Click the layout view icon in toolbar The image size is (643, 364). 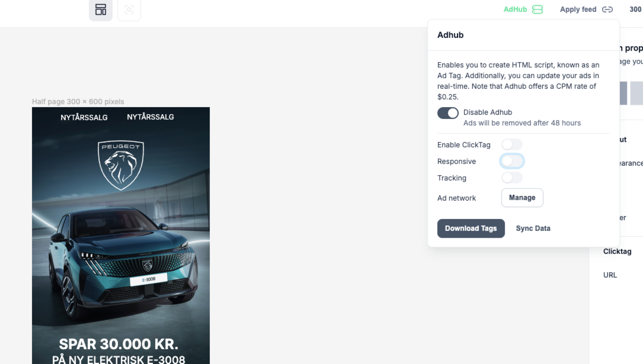pos(100,9)
